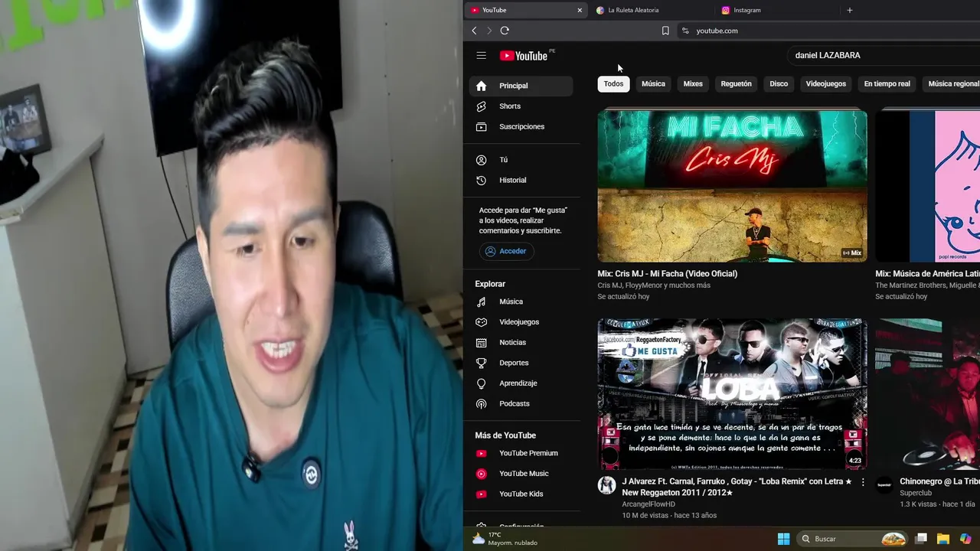Open YouTube Kids link

(x=521, y=494)
